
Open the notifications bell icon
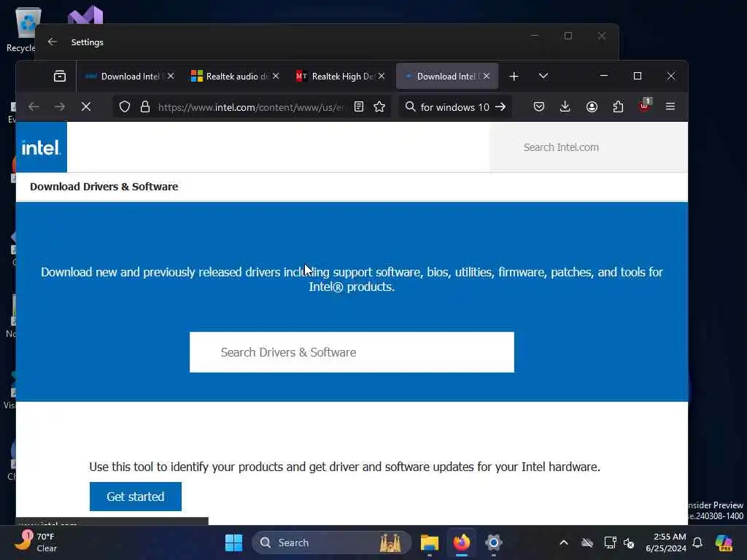coord(697,542)
